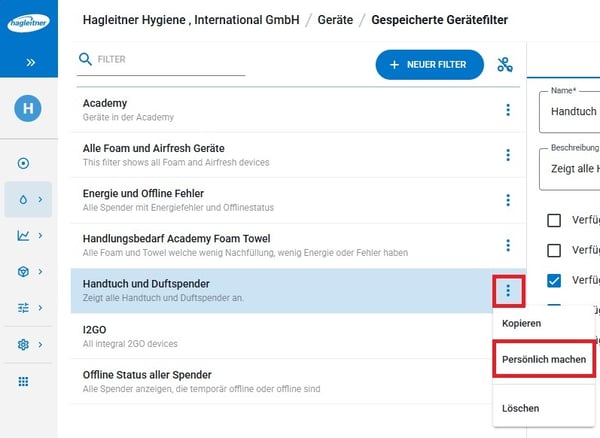The width and height of the screenshot is (600, 438).
Task: Expand the cube submenu chevron
Action: [40, 272]
